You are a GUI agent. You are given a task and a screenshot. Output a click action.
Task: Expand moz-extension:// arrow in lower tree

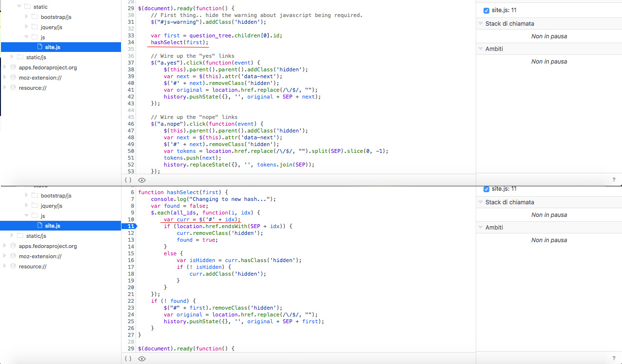(5, 256)
